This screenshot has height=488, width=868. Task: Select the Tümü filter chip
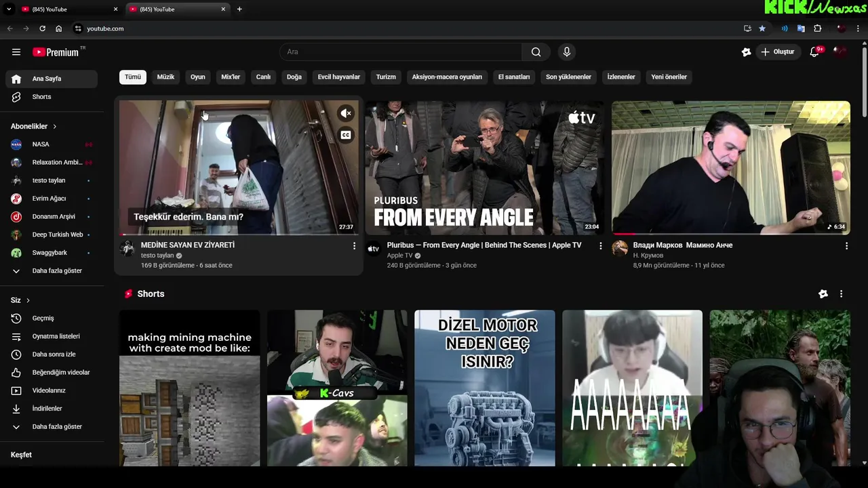pos(133,77)
